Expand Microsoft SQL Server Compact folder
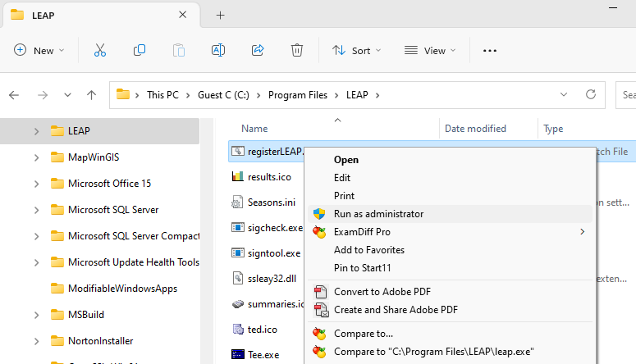 pos(36,236)
